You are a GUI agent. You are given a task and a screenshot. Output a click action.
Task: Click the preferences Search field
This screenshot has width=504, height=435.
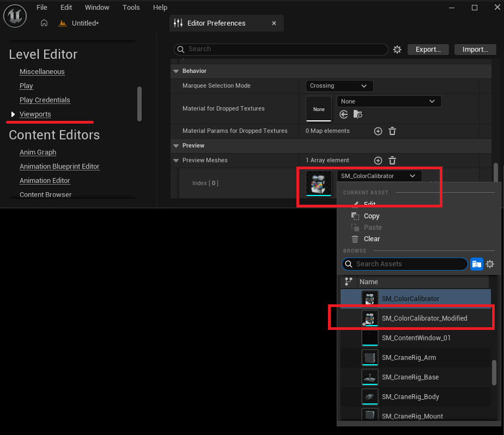tap(281, 49)
